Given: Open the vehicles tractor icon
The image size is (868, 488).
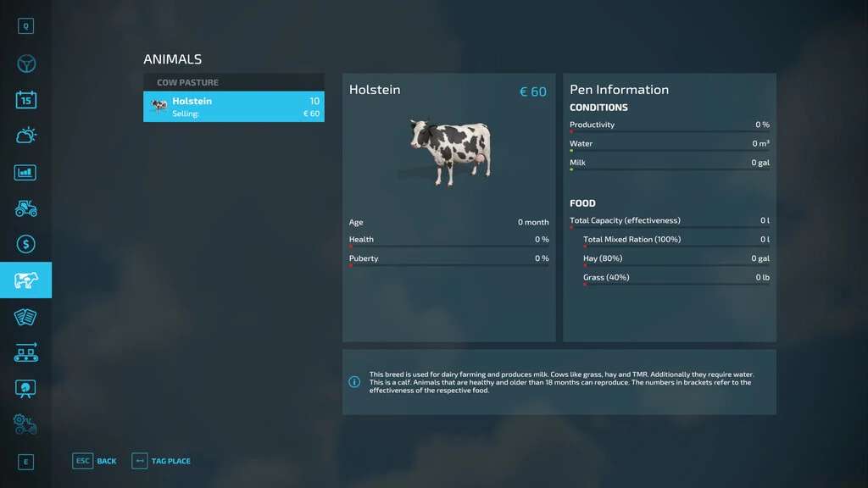Looking at the screenshot, I should click(x=25, y=208).
